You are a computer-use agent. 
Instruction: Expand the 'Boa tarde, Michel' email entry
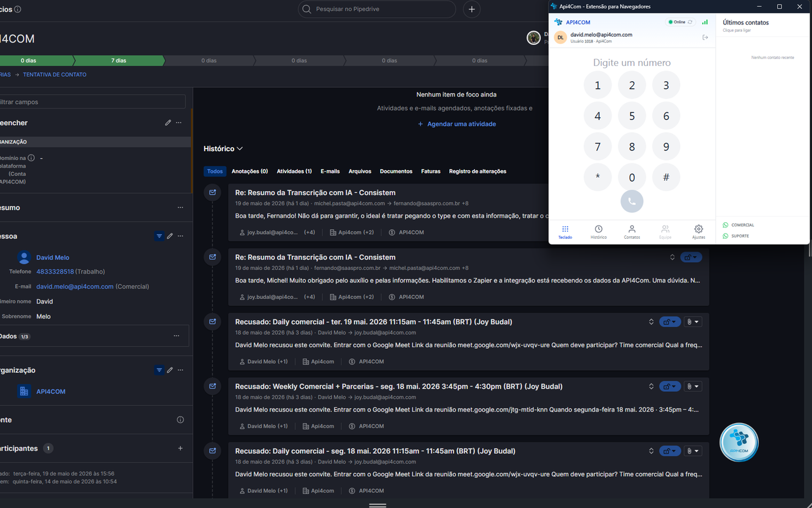tap(672, 257)
